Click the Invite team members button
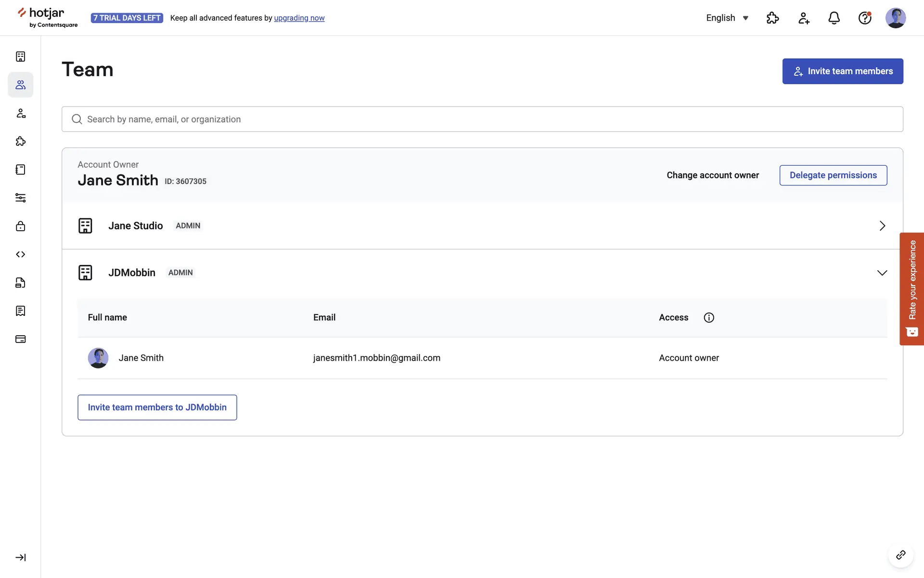 (x=842, y=71)
